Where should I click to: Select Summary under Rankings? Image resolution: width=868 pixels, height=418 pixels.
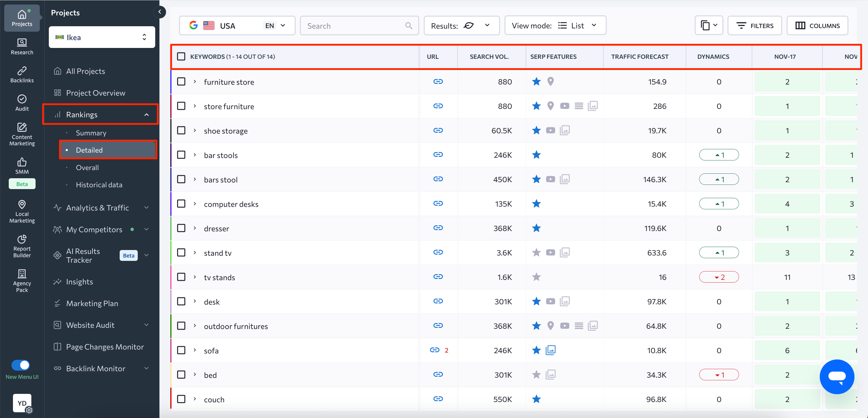point(91,133)
